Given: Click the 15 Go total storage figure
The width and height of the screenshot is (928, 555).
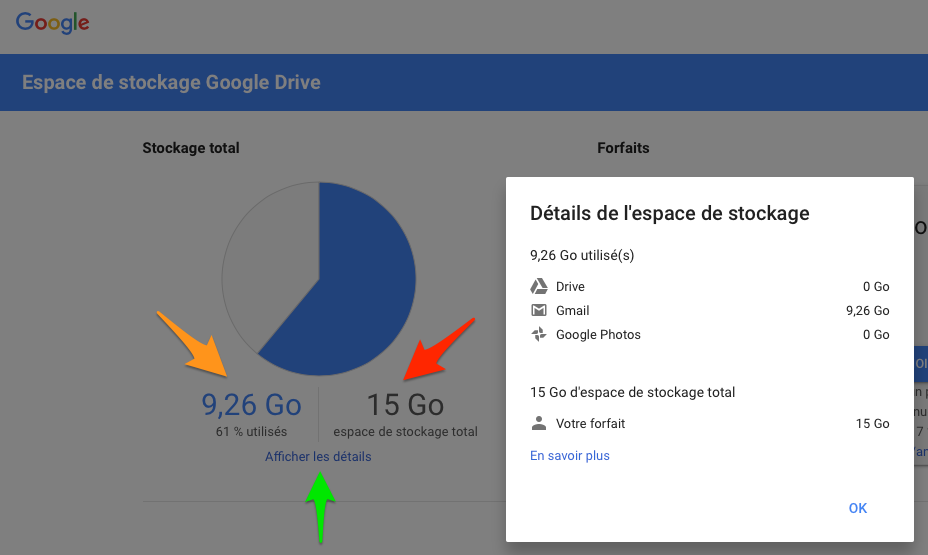Looking at the screenshot, I should 405,405.
